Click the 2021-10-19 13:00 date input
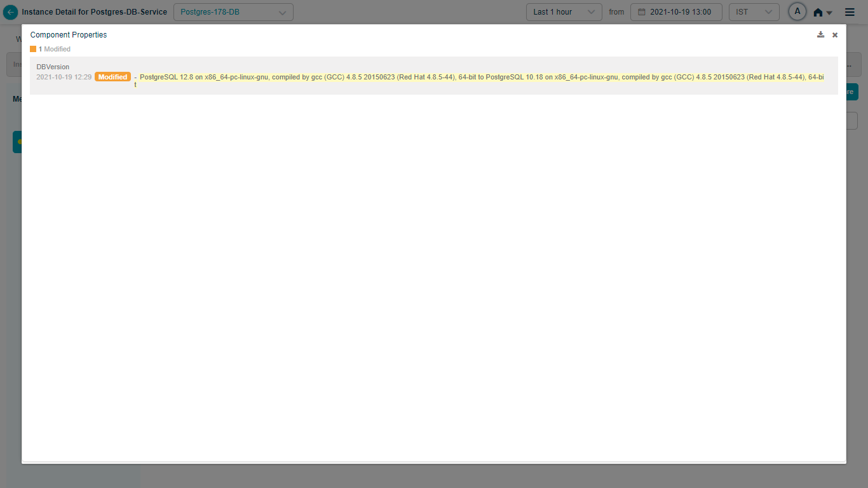Image resolution: width=868 pixels, height=488 pixels. [x=680, y=12]
